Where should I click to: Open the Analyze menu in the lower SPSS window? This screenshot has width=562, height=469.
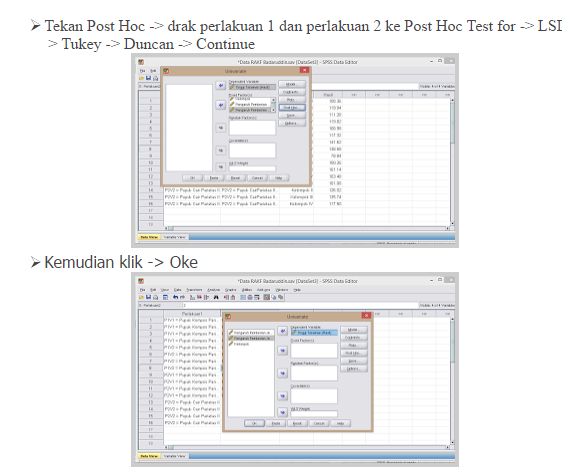coord(213,289)
